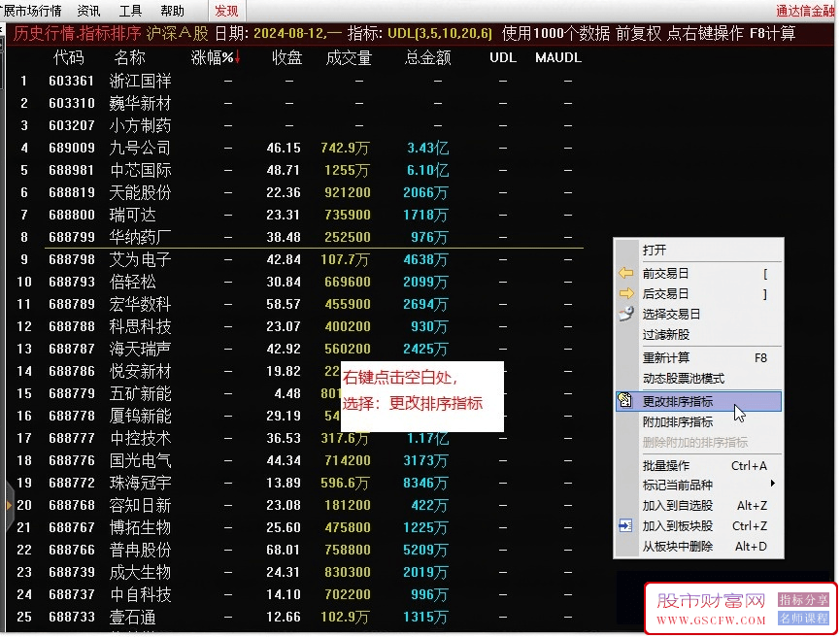Open the 帮助 menu
The width and height of the screenshot is (840, 637).
click(173, 11)
